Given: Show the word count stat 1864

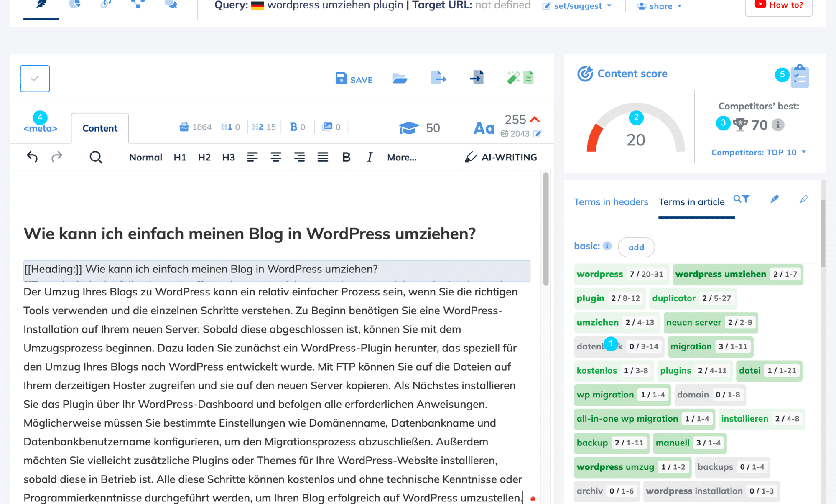Looking at the screenshot, I should pyautogui.click(x=196, y=127).
